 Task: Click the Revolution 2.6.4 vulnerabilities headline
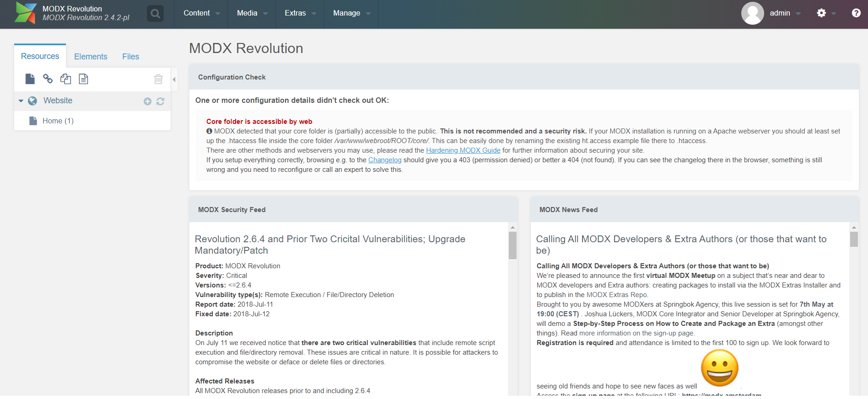[x=330, y=245]
